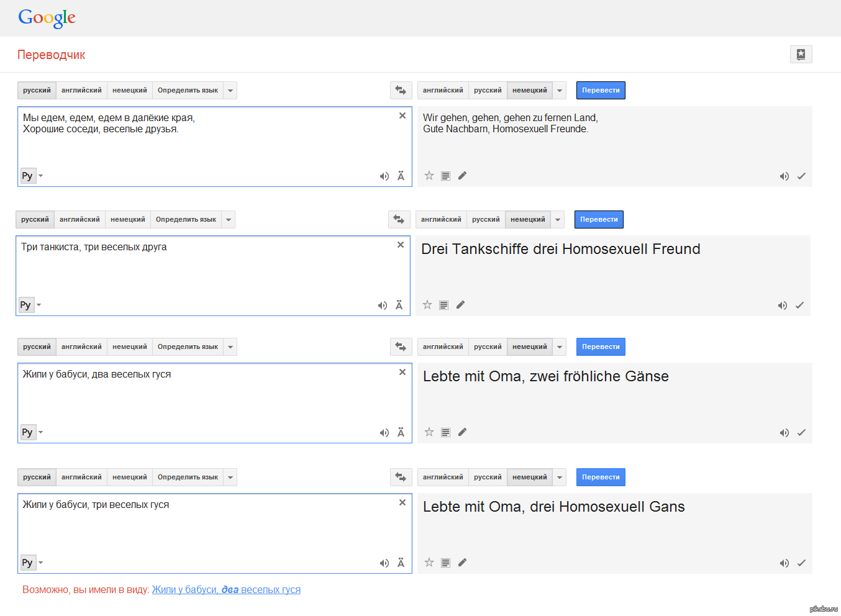The height and width of the screenshot is (616, 841).
Task: Edit the 'Wir gehen, gehen' translation with pencil
Action: coord(462,176)
